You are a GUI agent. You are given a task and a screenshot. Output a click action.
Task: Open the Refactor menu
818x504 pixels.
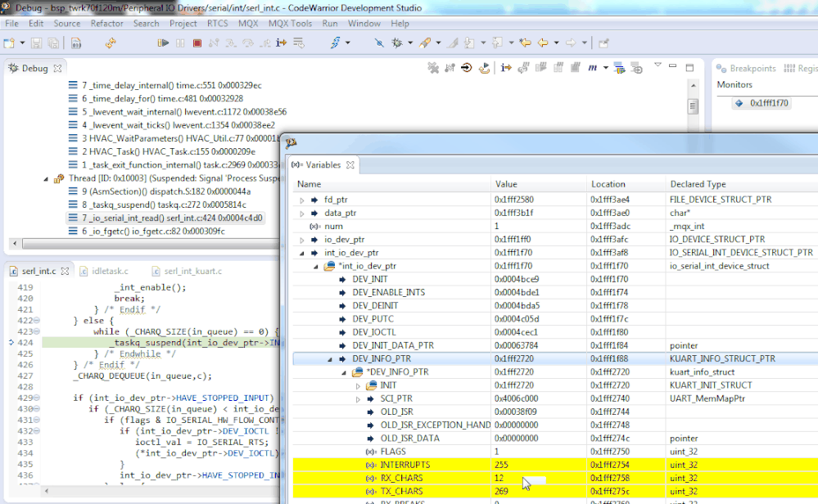(106, 23)
